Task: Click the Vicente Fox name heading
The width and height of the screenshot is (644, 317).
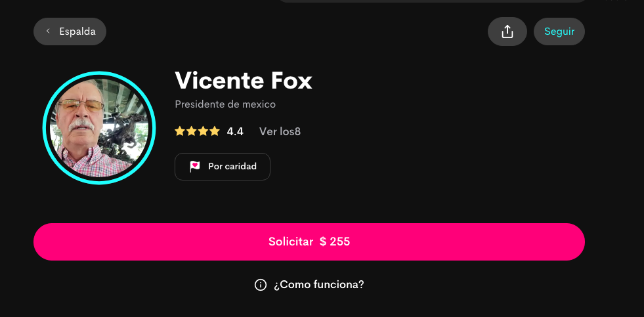Action: 244,80
